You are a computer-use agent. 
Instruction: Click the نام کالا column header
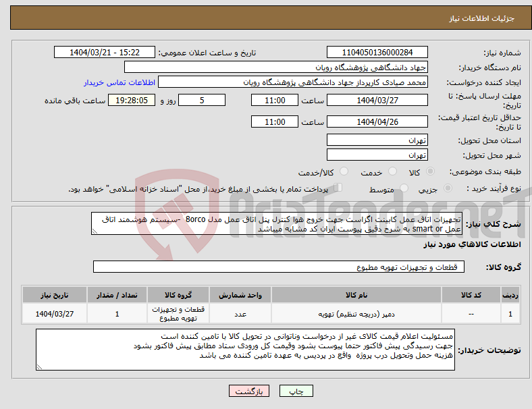coord(356,295)
